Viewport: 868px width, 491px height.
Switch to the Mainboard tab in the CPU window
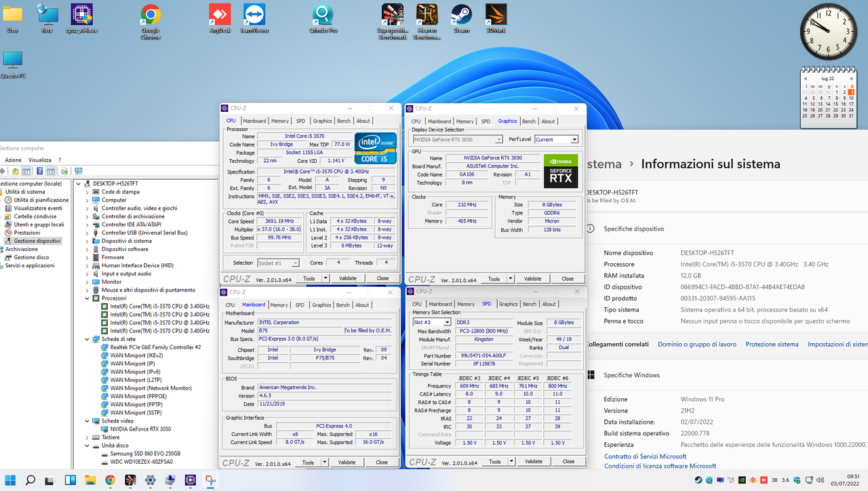(254, 121)
